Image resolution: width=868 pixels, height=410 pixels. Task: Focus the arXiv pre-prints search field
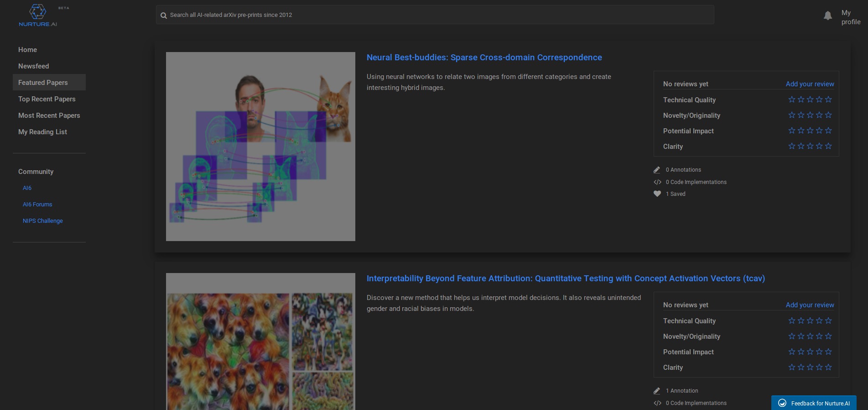435,15
